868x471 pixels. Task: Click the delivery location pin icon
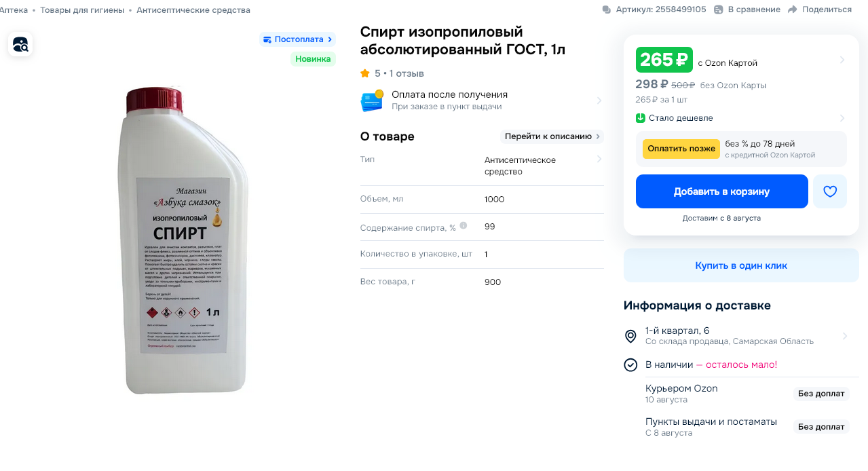(630, 336)
